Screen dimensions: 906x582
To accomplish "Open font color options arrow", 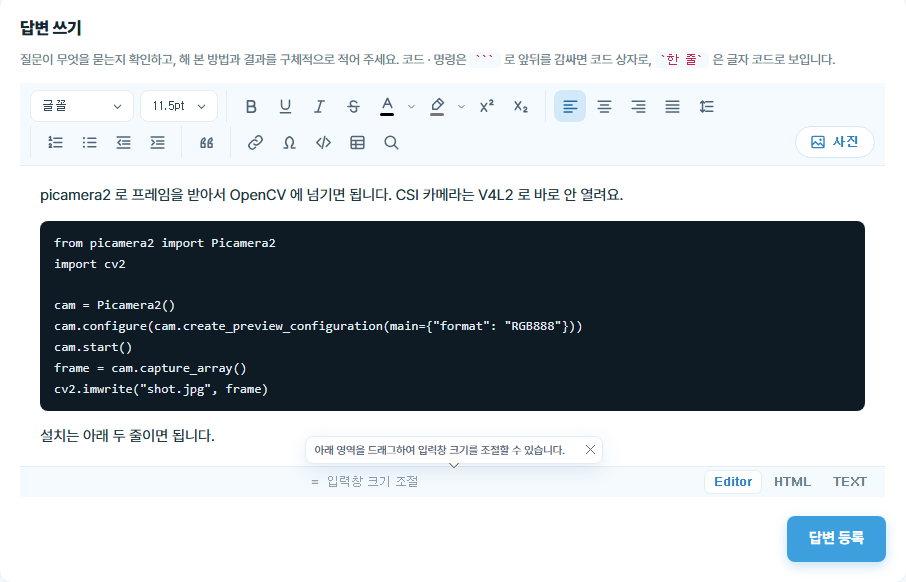I will (x=411, y=106).
